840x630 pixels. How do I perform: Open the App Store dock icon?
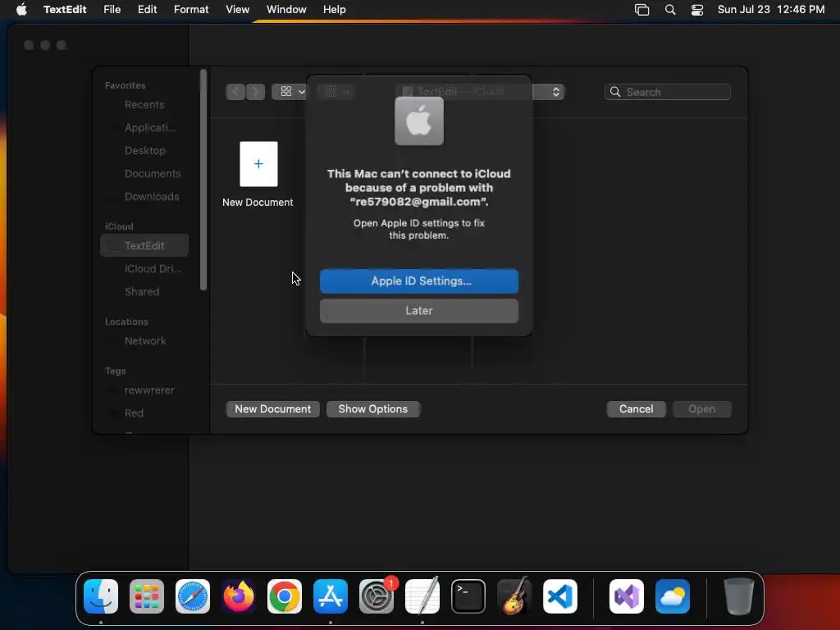coord(331,596)
